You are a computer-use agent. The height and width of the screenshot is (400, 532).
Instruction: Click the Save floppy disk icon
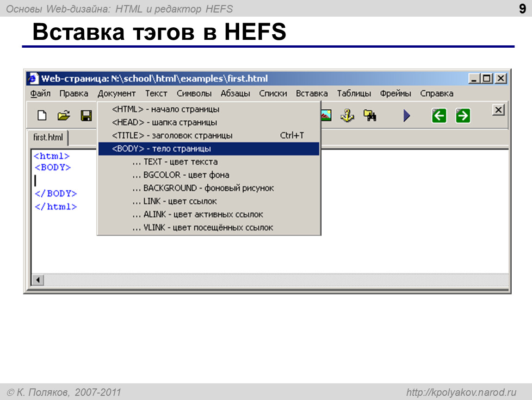(86, 115)
